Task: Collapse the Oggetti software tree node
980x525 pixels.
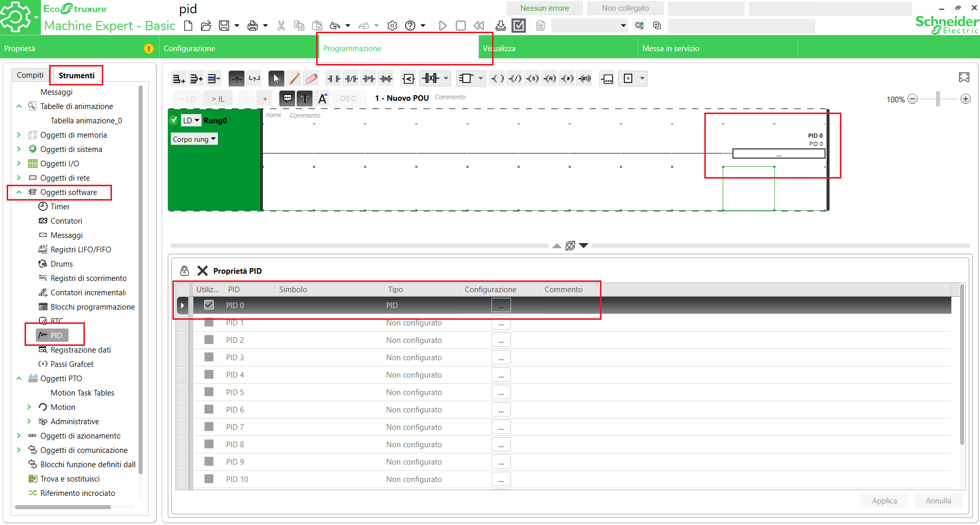Action: 19,192
